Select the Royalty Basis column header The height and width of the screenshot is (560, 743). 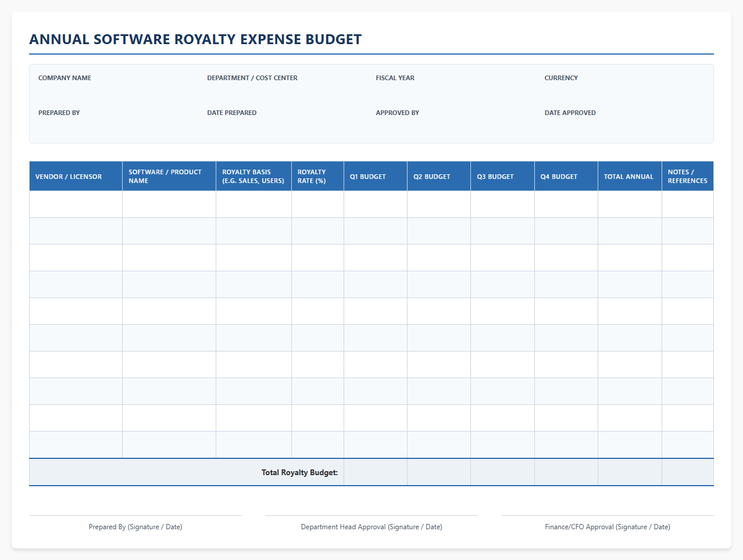pyautogui.click(x=253, y=177)
